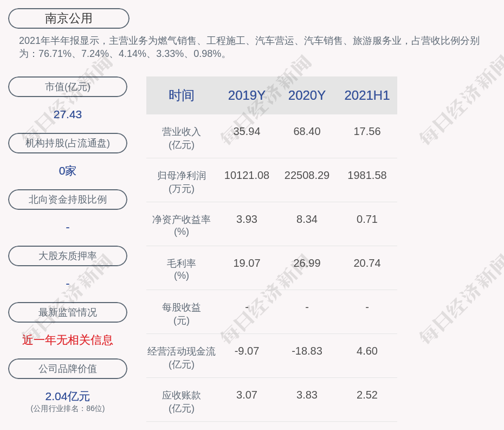Click the dash under 北向资金持股比例

pyautogui.click(x=68, y=227)
